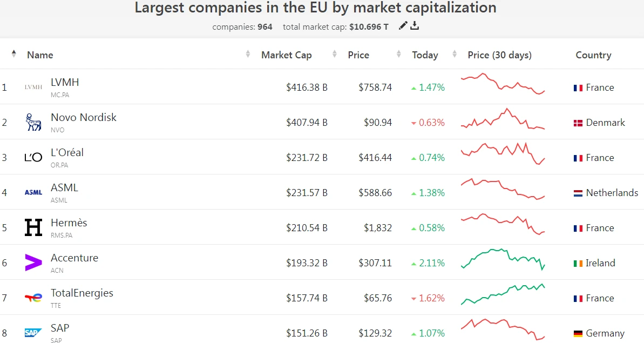Click the Country column header
The image size is (644, 343).
coord(593,55)
